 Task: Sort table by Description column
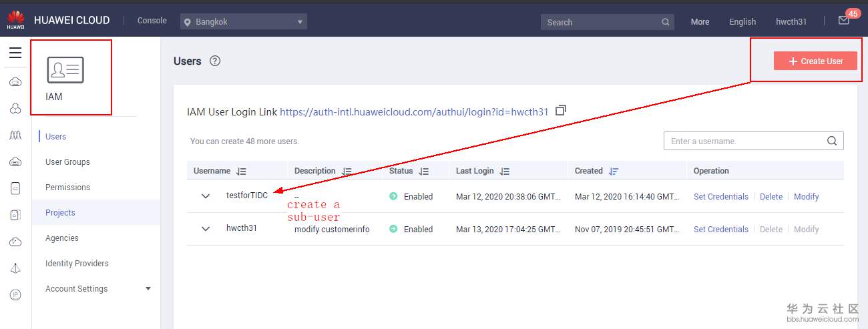pos(347,172)
